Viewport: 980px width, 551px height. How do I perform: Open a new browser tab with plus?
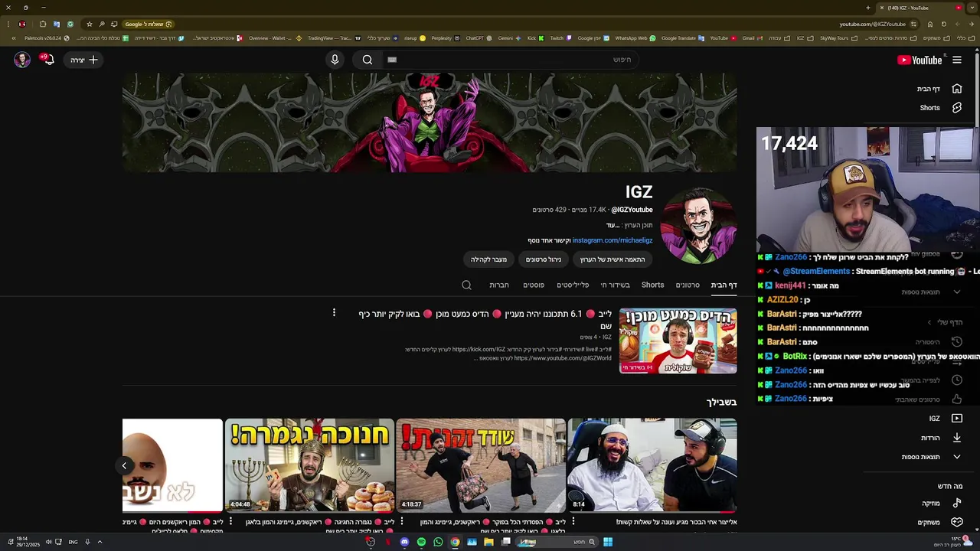[868, 8]
